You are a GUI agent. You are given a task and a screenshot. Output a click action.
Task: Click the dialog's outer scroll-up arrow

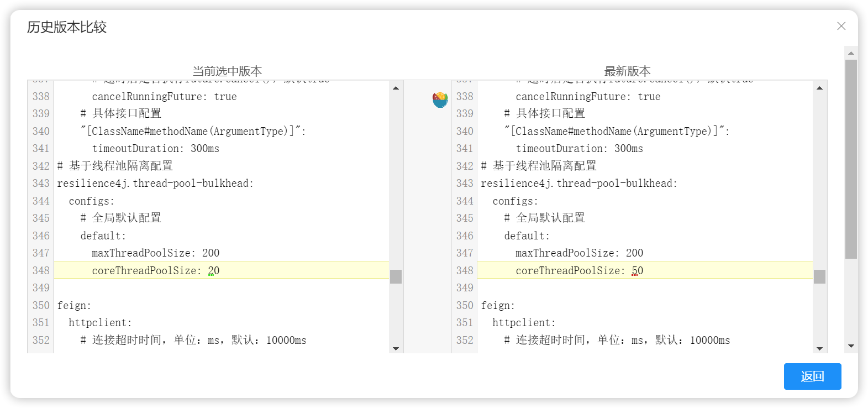coord(851,53)
